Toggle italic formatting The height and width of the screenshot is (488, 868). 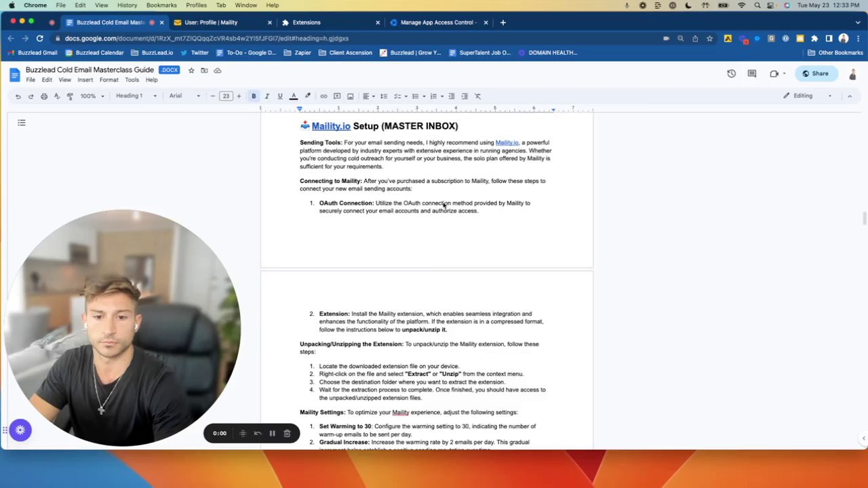[267, 96]
